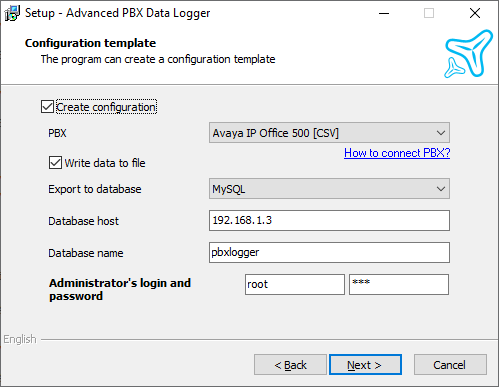Focus the Database name input field

click(x=329, y=252)
